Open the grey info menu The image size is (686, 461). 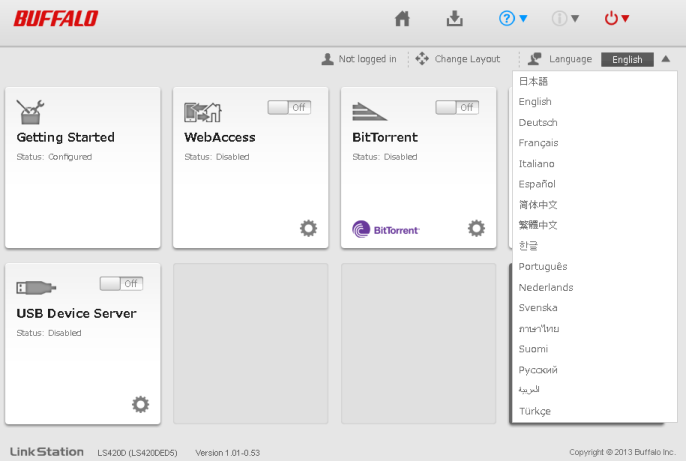565,18
